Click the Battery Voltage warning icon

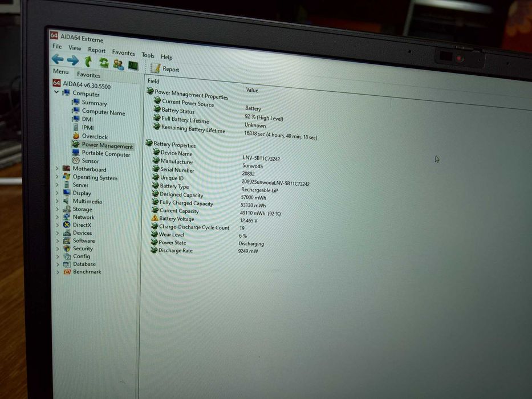point(155,218)
